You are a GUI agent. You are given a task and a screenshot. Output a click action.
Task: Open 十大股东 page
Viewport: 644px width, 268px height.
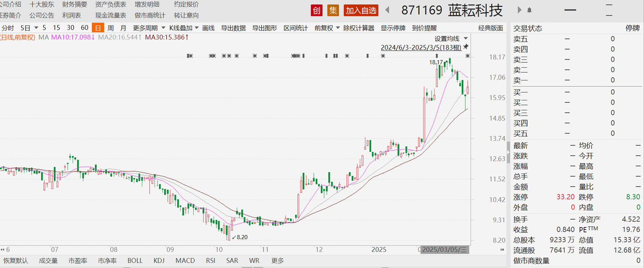point(42,4)
